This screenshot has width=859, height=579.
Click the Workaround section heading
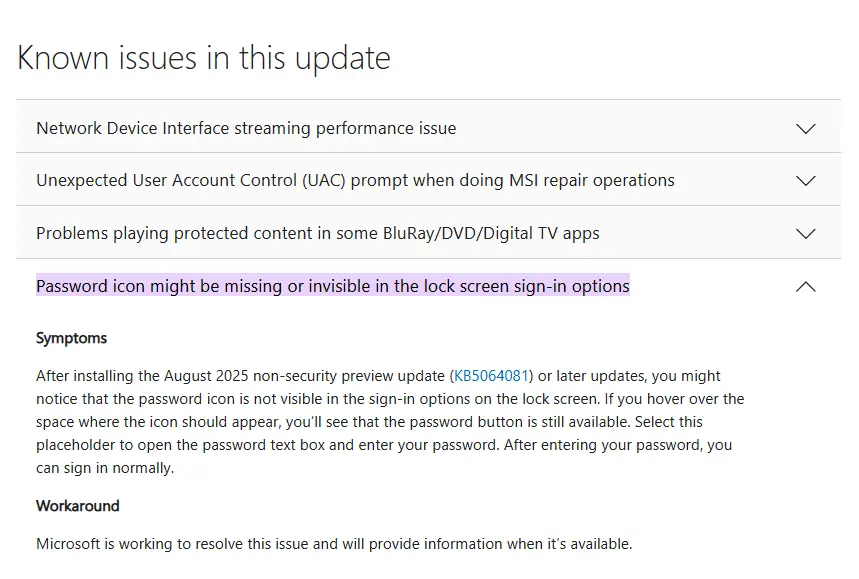77,506
